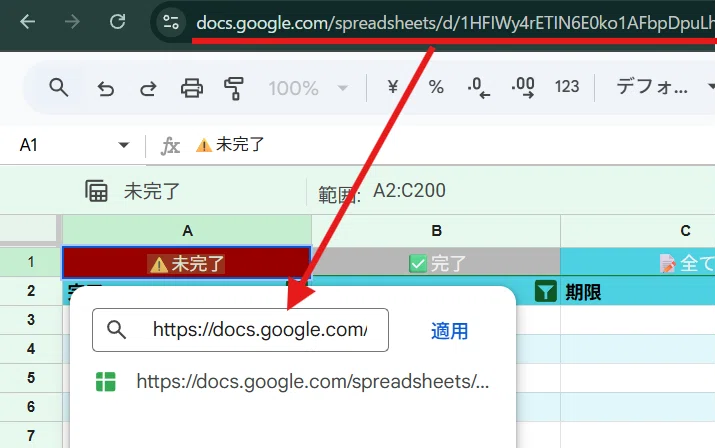Select row 7 header

[31, 435]
